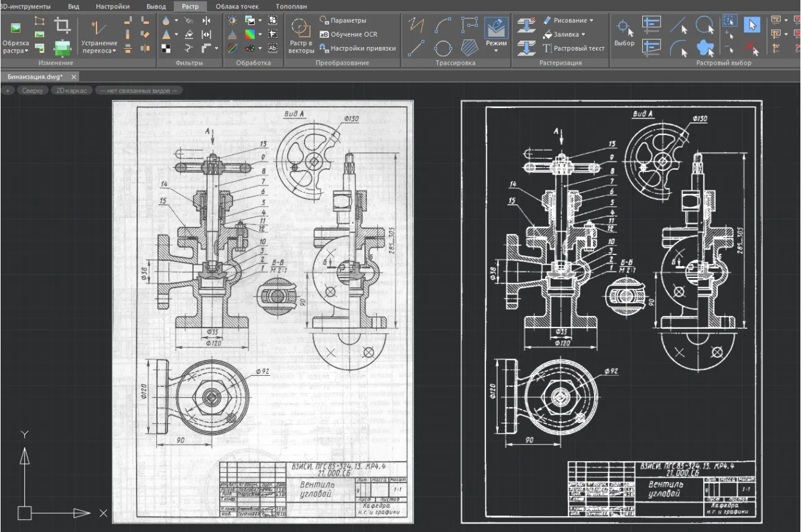The image size is (801, 532).
Task: Select the hatch polygon tracing tool
Action: pyautogui.click(x=469, y=48)
